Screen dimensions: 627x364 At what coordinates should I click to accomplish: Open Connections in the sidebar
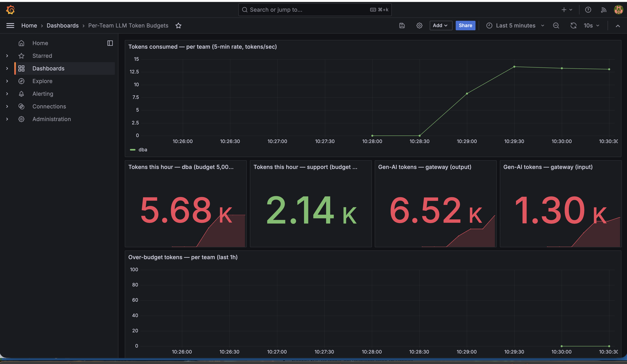[49, 106]
